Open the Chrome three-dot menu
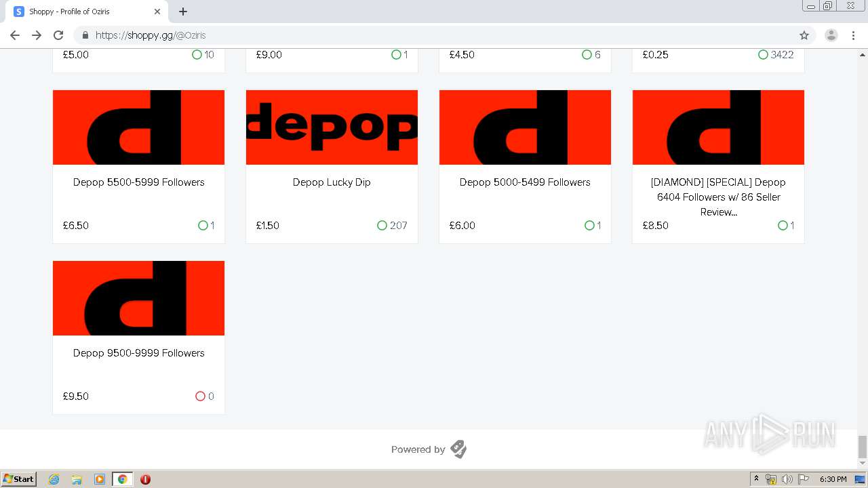This screenshot has height=488, width=868. 853,35
